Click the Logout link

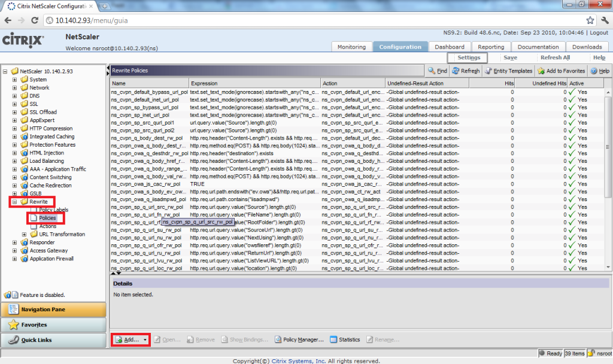click(x=599, y=33)
